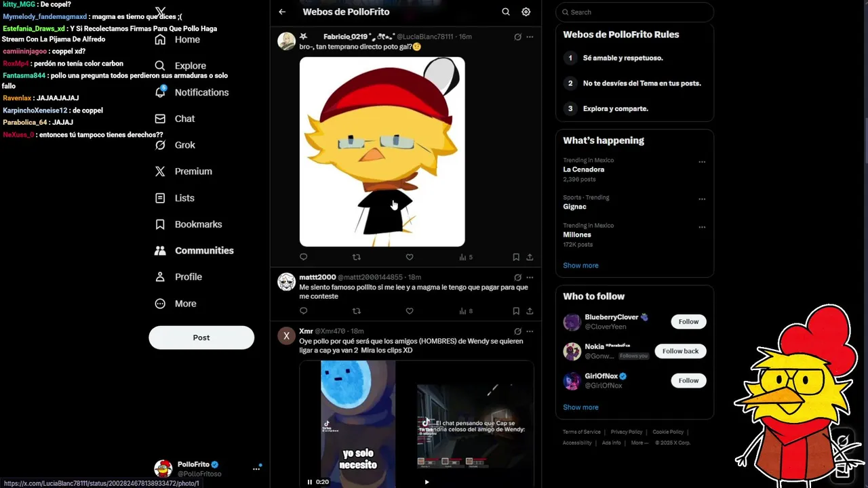Repost the mattt2000 post
The width and height of the screenshot is (868, 488).
click(x=357, y=311)
